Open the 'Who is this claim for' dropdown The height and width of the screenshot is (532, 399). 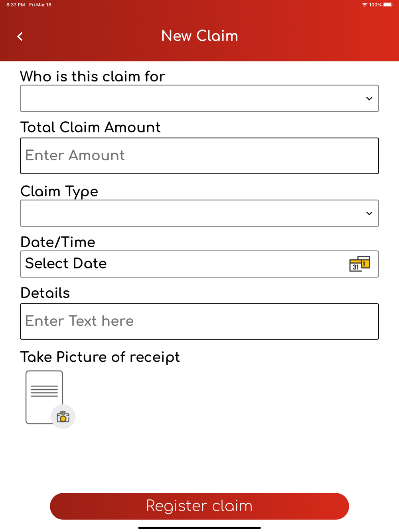click(199, 99)
